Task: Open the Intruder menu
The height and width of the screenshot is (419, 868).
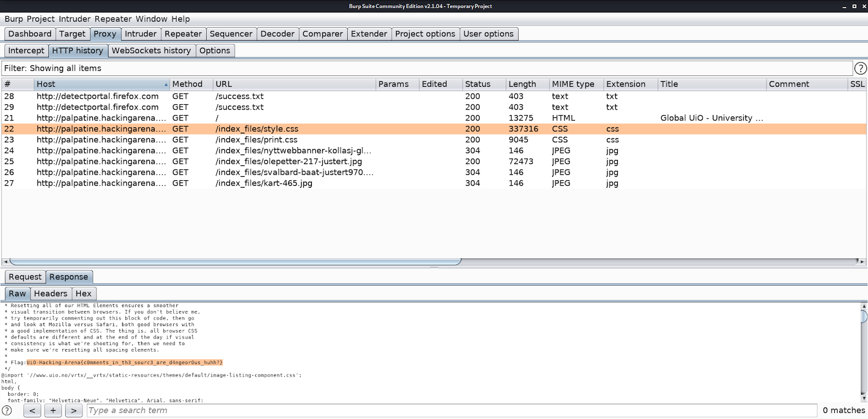Action: point(75,19)
